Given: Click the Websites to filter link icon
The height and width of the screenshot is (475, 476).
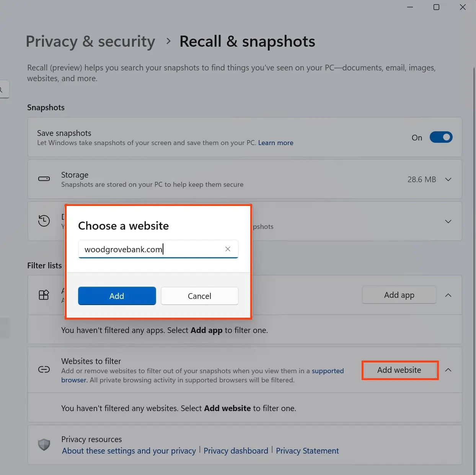Looking at the screenshot, I should pyautogui.click(x=44, y=369).
